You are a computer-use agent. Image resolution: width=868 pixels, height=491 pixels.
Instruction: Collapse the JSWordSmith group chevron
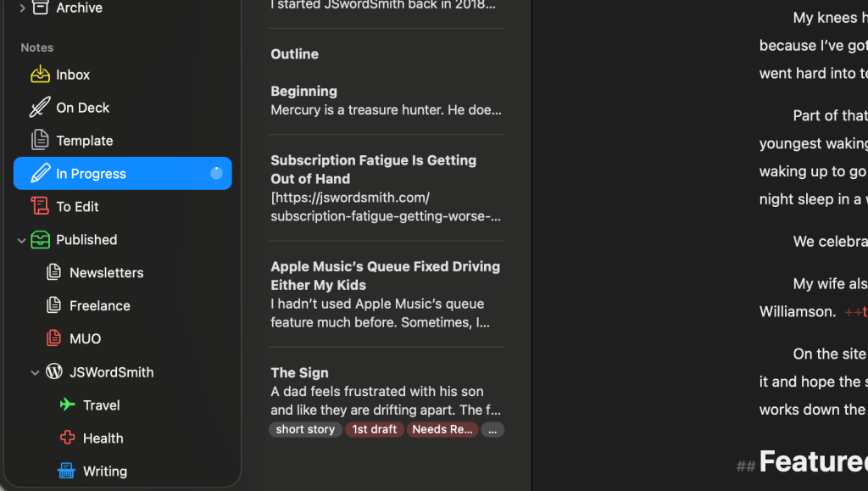pos(36,371)
